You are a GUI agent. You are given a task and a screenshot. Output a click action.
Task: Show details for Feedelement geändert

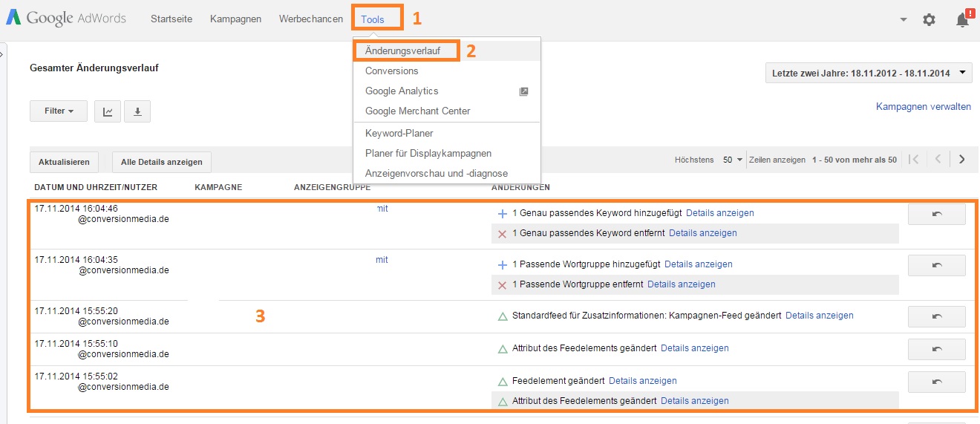coord(643,381)
